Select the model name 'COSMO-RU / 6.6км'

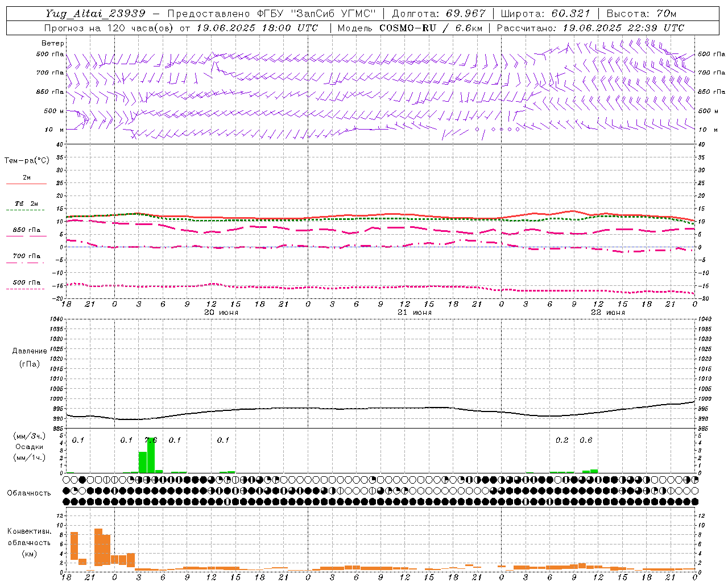[431, 28]
